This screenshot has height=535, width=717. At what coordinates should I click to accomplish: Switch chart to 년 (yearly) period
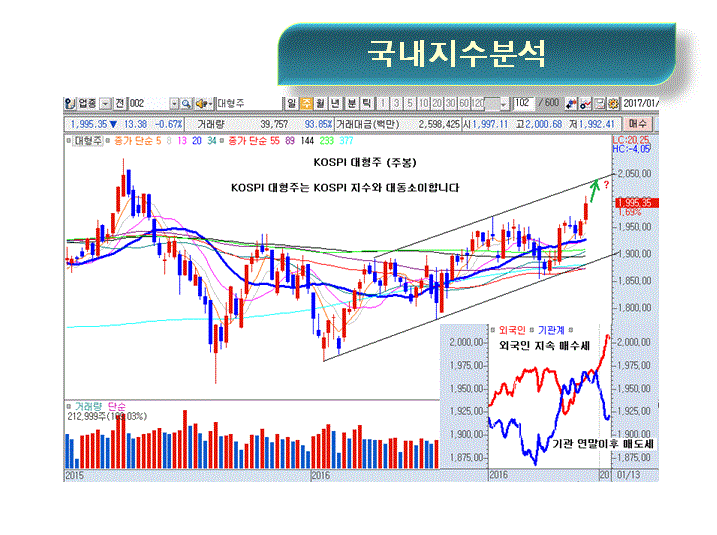(335, 104)
